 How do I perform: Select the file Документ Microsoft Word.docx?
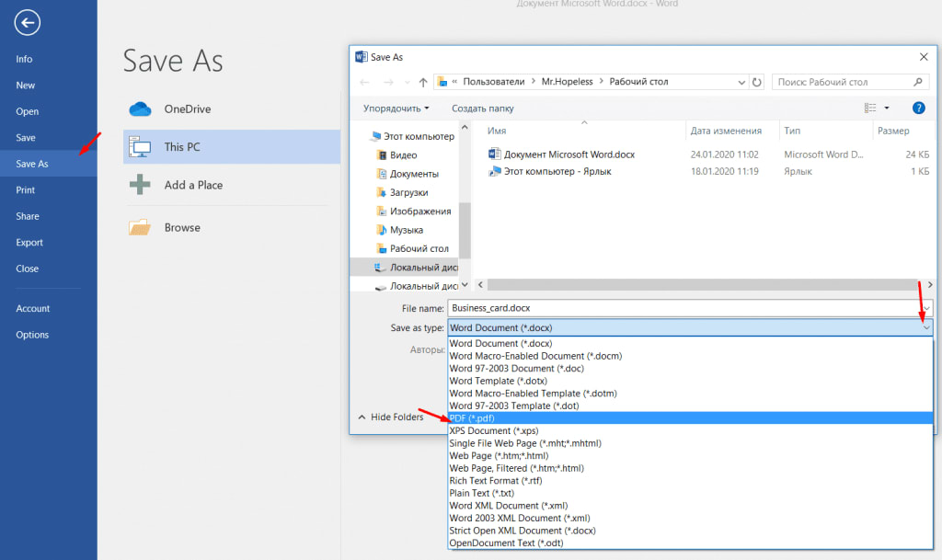[569, 154]
